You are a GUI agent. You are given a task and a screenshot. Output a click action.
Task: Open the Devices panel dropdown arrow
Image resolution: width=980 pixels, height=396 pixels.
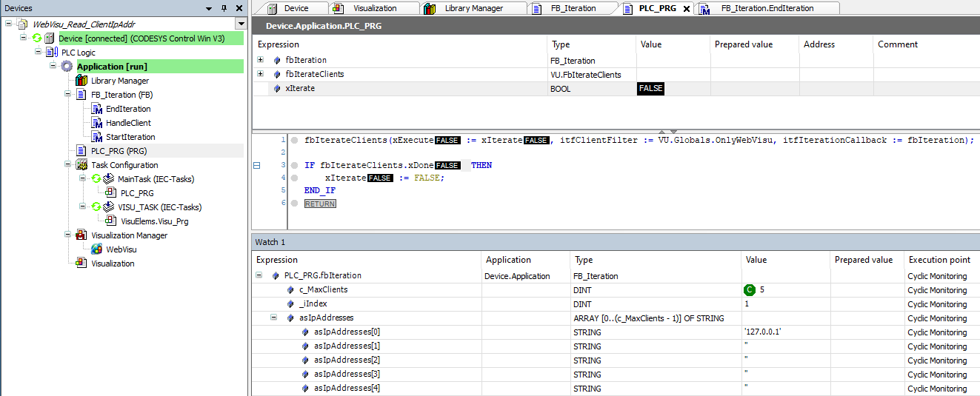pyautogui.click(x=208, y=8)
